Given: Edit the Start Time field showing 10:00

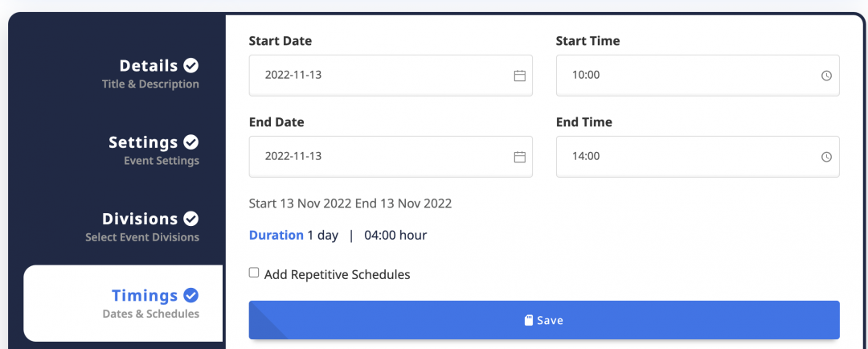Looking at the screenshot, I should pyautogui.click(x=698, y=76).
